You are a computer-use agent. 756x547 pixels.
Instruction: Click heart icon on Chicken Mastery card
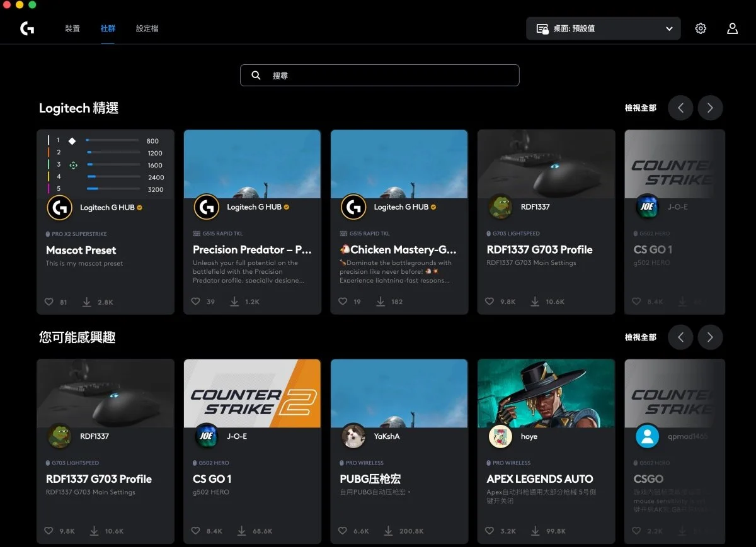343,302
